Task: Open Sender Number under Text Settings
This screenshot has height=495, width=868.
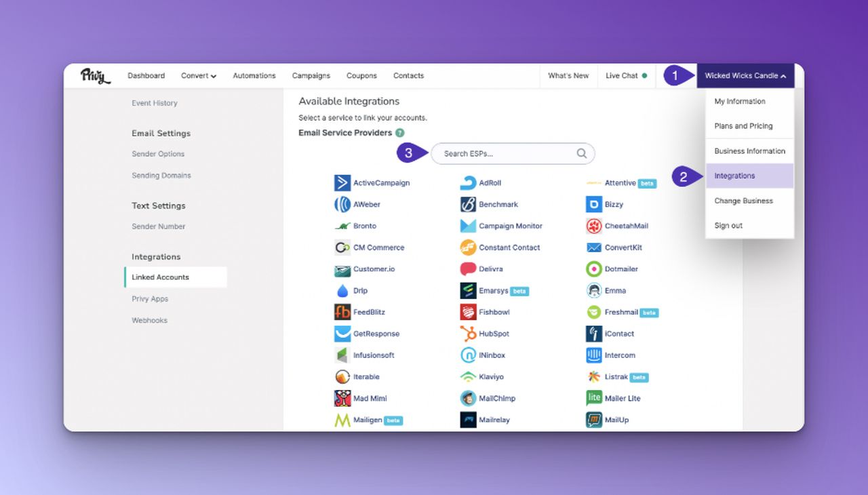Action: (x=159, y=226)
